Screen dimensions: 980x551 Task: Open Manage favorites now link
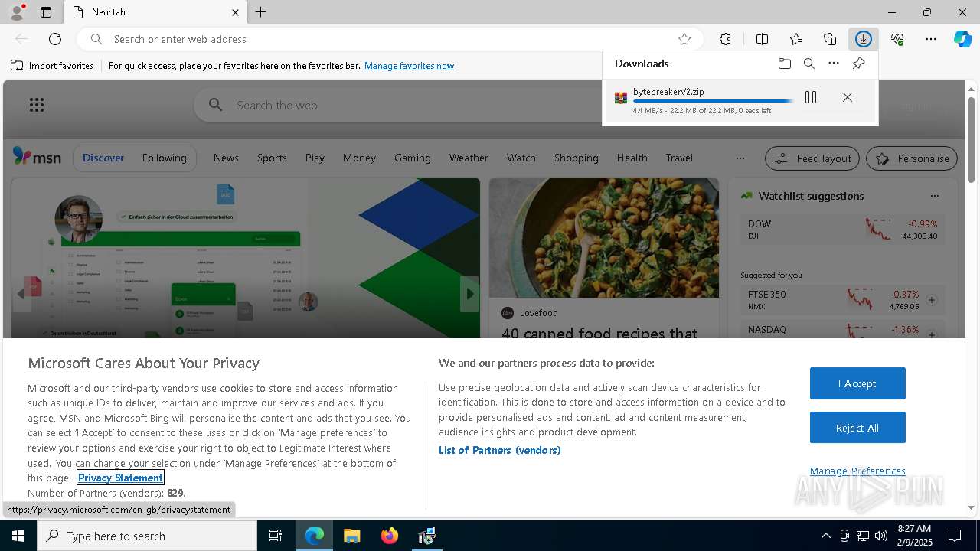point(409,66)
